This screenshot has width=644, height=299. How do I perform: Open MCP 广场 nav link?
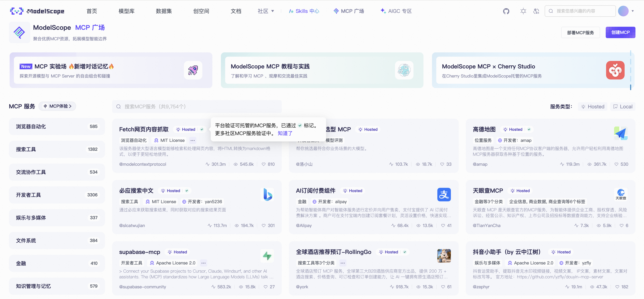tap(349, 11)
